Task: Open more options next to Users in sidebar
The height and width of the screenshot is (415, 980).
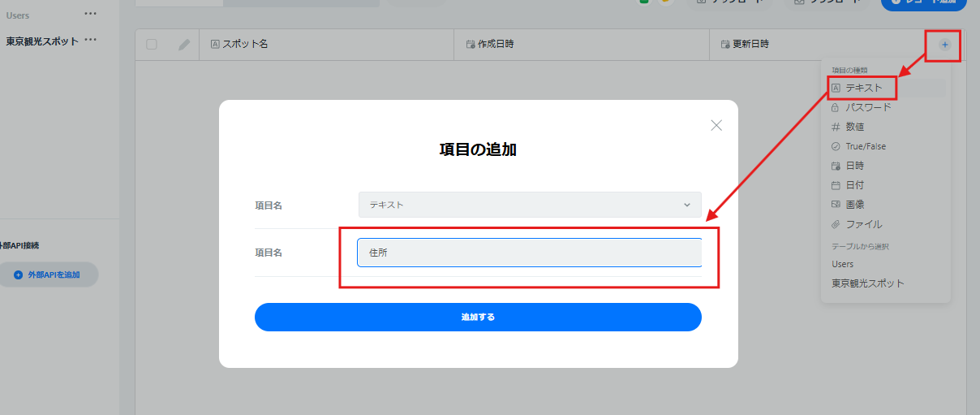Action: [x=91, y=14]
